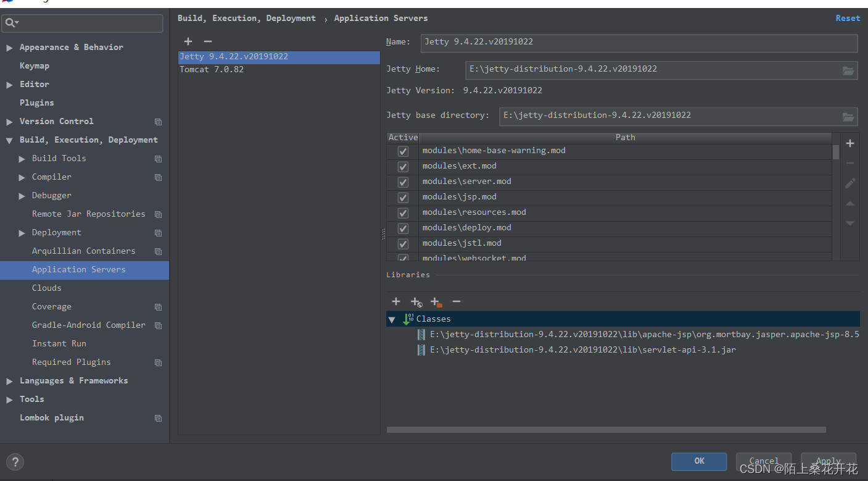The width and height of the screenshot is (868, 481).
Task: Select the modules\resources.mod path cell
Action: point(625,212)
